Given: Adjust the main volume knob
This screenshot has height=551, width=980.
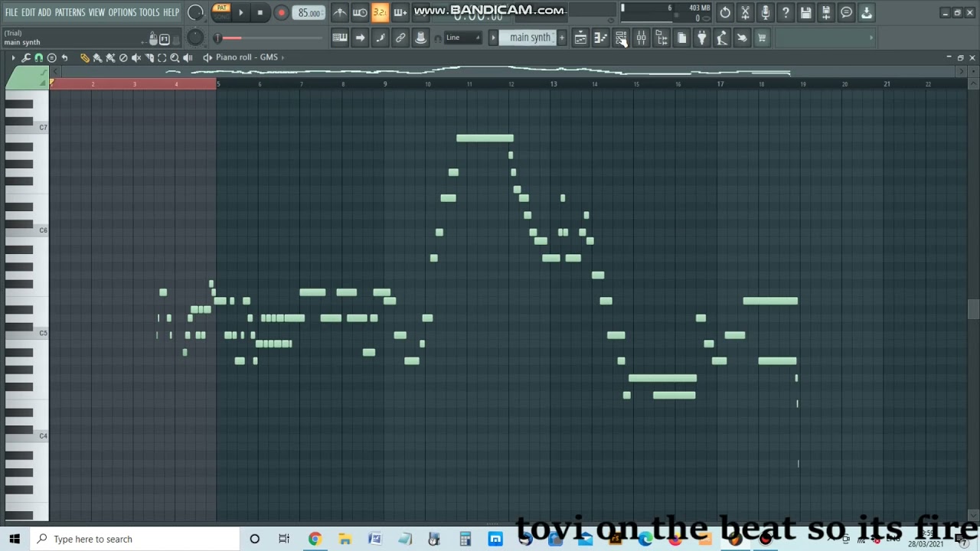Looking at the screenshot, I should point(195,12).
